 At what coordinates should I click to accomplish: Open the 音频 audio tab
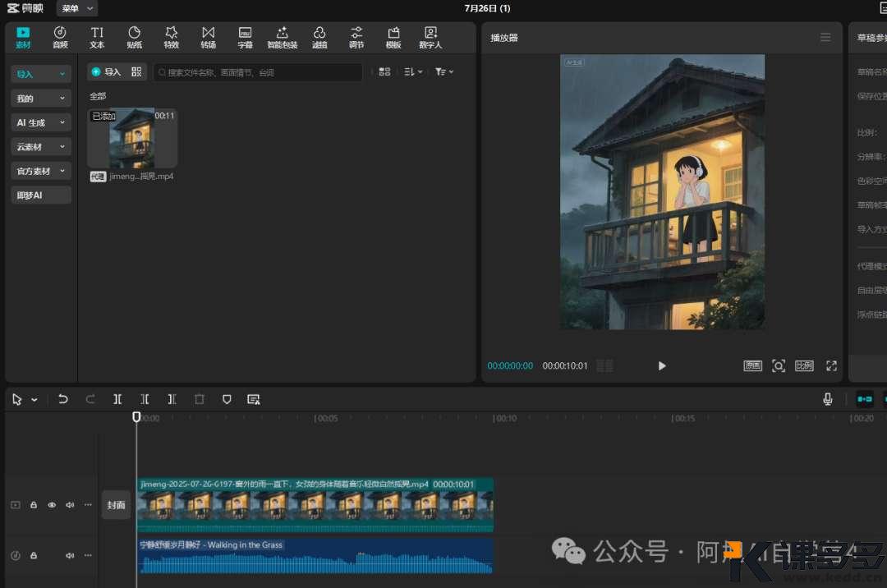(x=60, y=37)
